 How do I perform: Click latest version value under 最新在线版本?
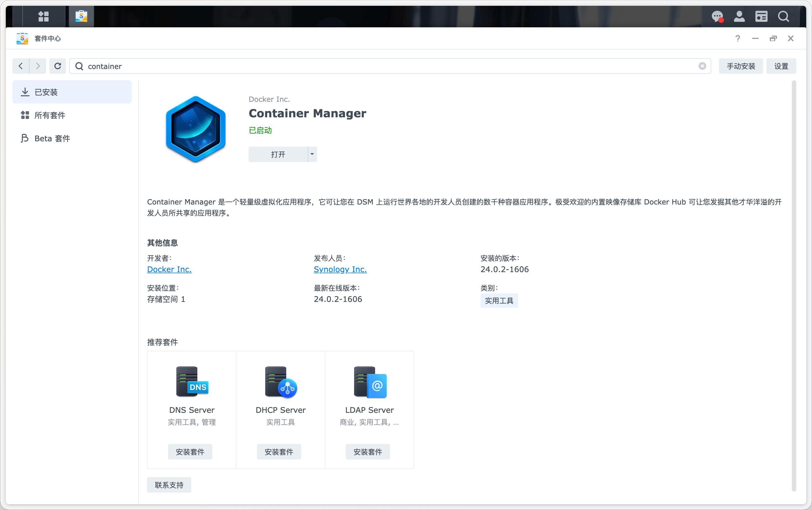pos(338,299)
